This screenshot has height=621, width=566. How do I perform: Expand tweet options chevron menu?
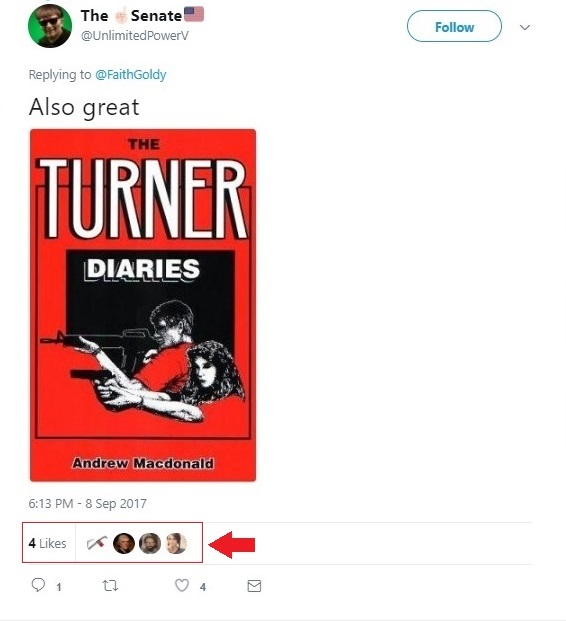coord(525,27)
